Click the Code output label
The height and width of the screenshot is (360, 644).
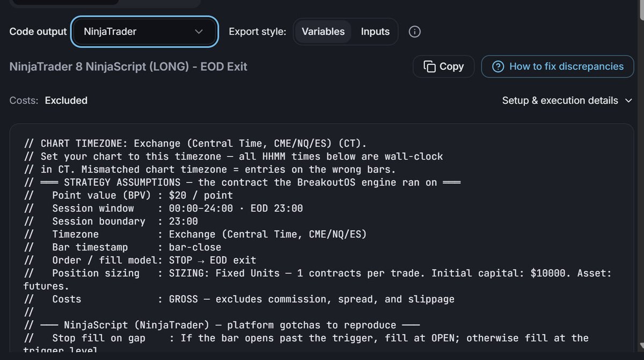38,32
